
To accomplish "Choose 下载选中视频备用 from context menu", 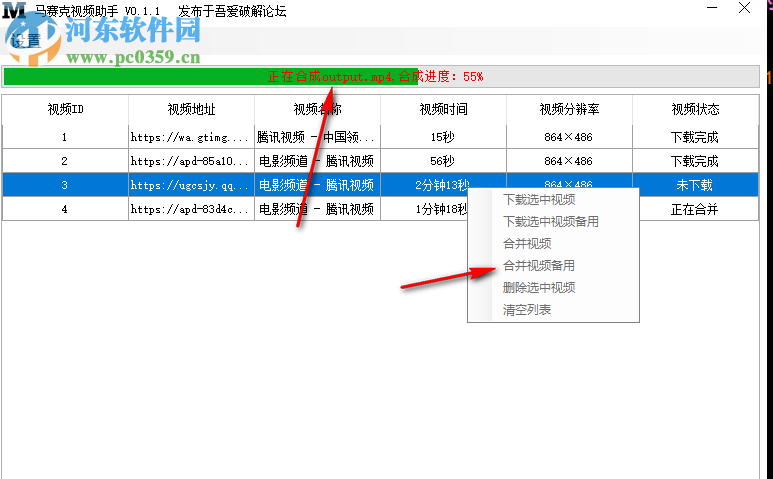I will pos(551,222).
